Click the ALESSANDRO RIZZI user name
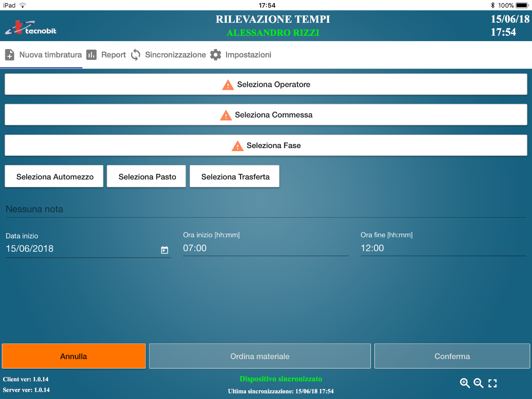 click(273, 33)
